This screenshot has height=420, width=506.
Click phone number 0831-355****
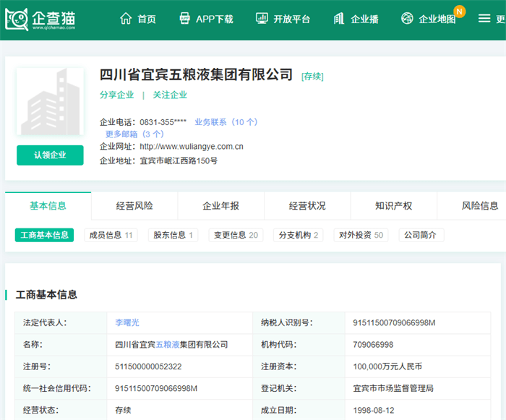click(163, 122)
